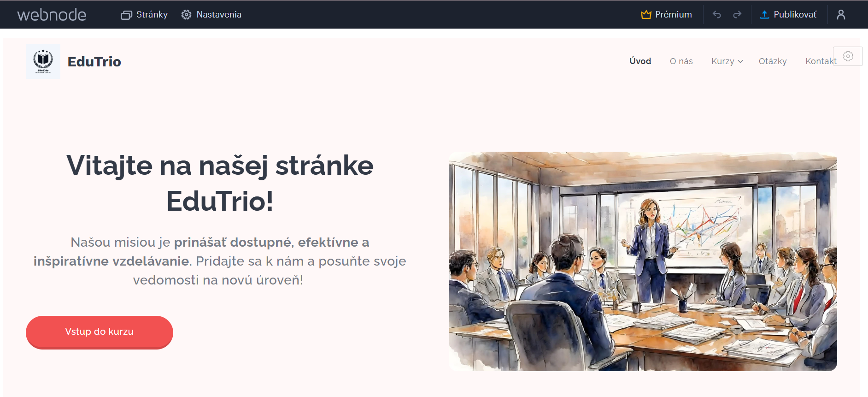Click the webnode logo
Screen dimensions: 868x397
52,15
